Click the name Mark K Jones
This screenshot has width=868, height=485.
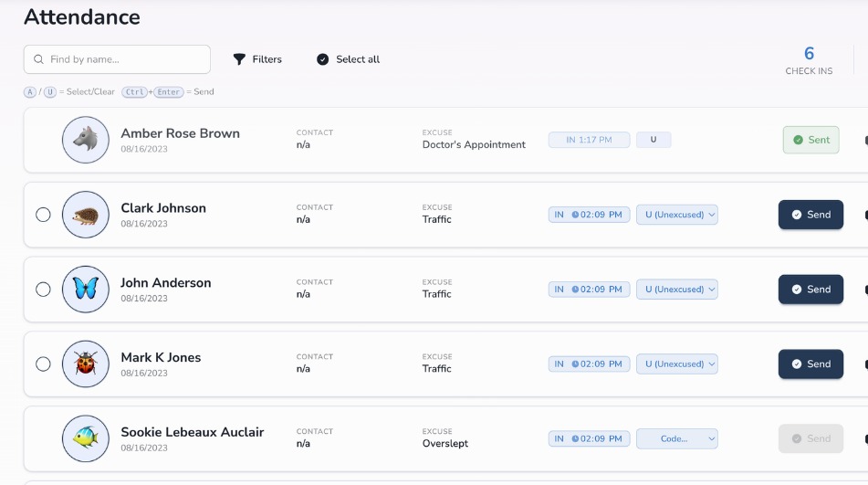tap(161, 358)
